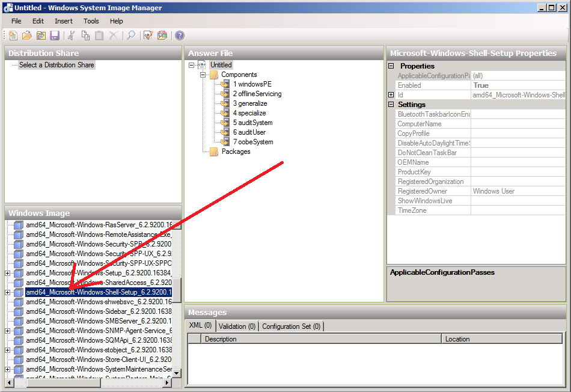Select the ShowWindowsLive setting row
571x392 pixels.
tap(480, 201)
